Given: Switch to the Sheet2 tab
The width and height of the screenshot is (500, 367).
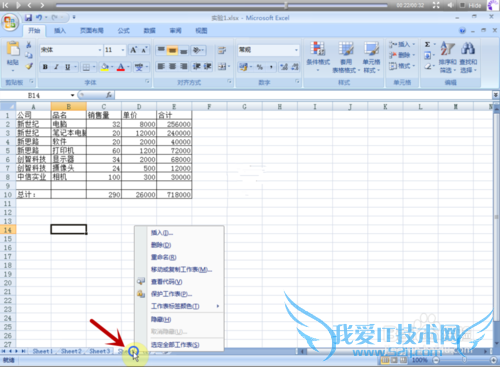Looking at the screenshot, I should click(x=71, y=351).
